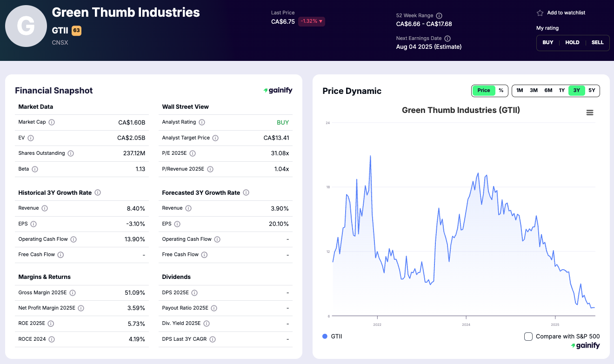Screen dimensions: 614x364
Task: Click the Next Earnings Date info icon
Action: coord(447,39)
